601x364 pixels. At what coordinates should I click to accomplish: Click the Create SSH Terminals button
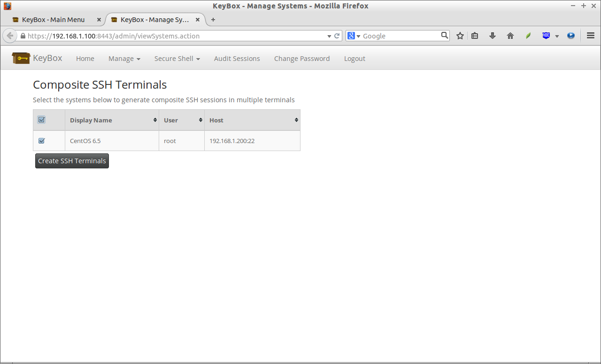(x=72, y=161)
